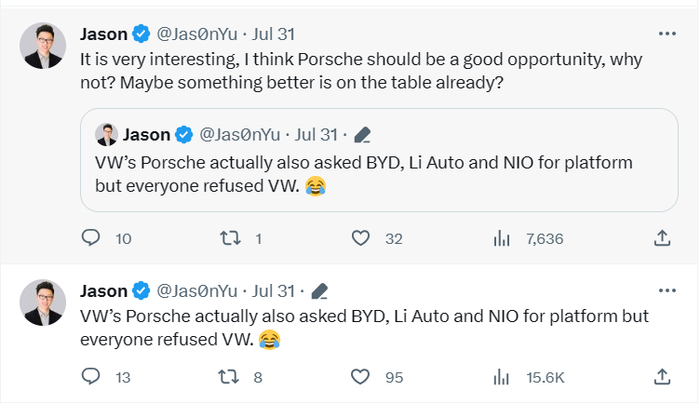The image size is (700, 404).
Task: Click Jason's profile picture on the second tweet
Action: 44,302
